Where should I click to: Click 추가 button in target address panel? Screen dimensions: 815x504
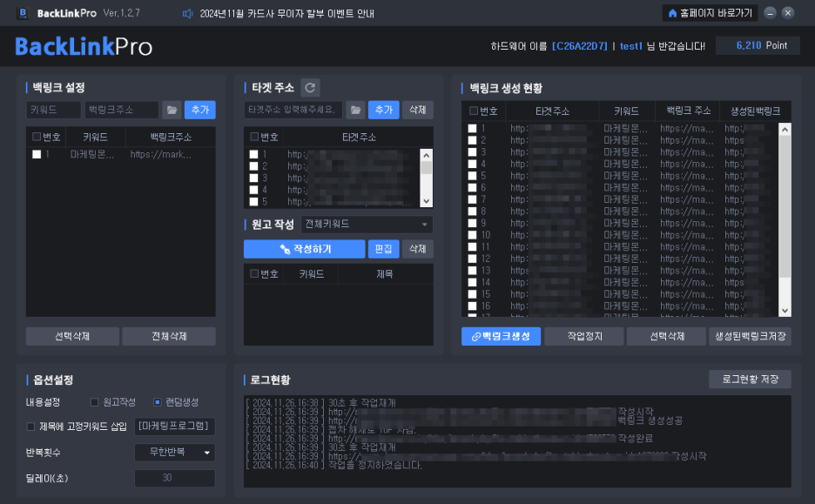tap(384, 110)
